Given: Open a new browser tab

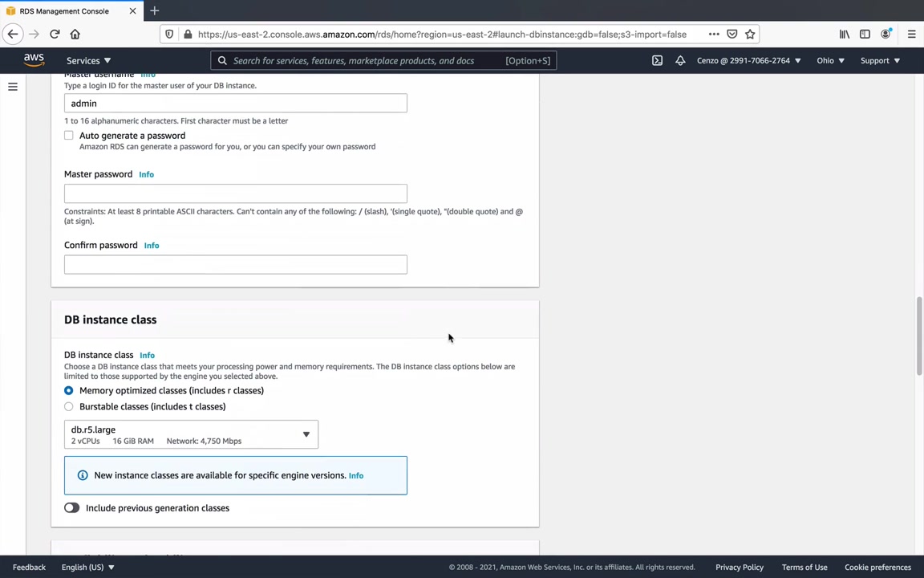Looking at the screenshot, I should pos(154,10).
